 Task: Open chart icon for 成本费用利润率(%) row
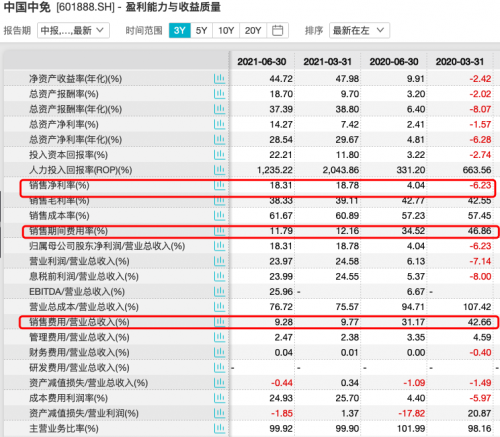point(219,398)
